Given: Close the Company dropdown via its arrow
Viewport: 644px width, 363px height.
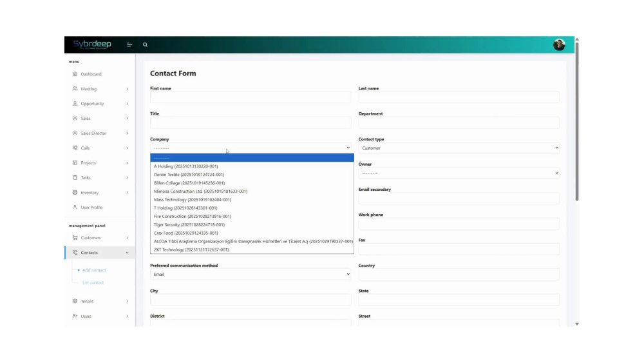Looking at the screenshot, I should [348, 148].
